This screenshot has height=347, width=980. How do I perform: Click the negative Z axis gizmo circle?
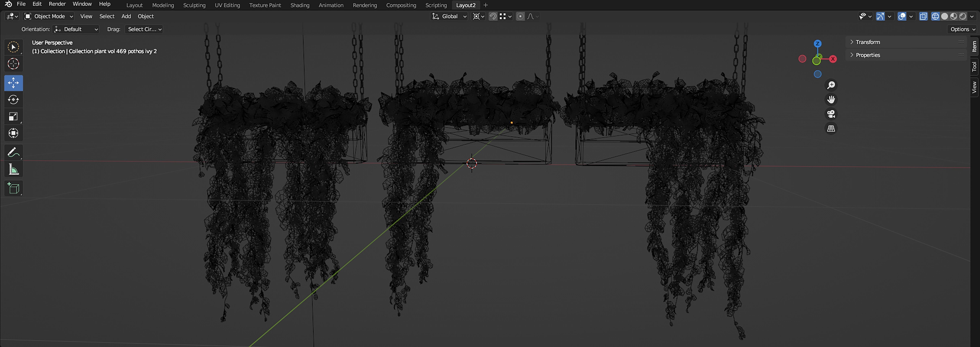click(817, 74)
